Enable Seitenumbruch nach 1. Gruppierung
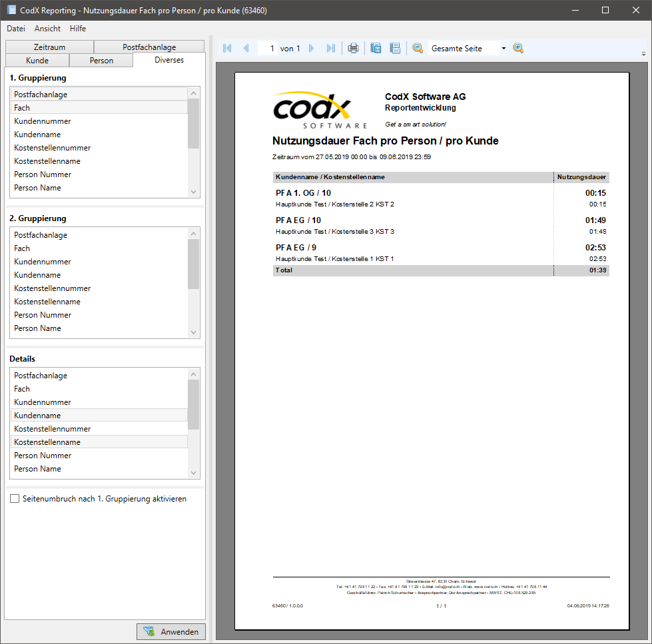652x644 pixels. tap(15, 498)
